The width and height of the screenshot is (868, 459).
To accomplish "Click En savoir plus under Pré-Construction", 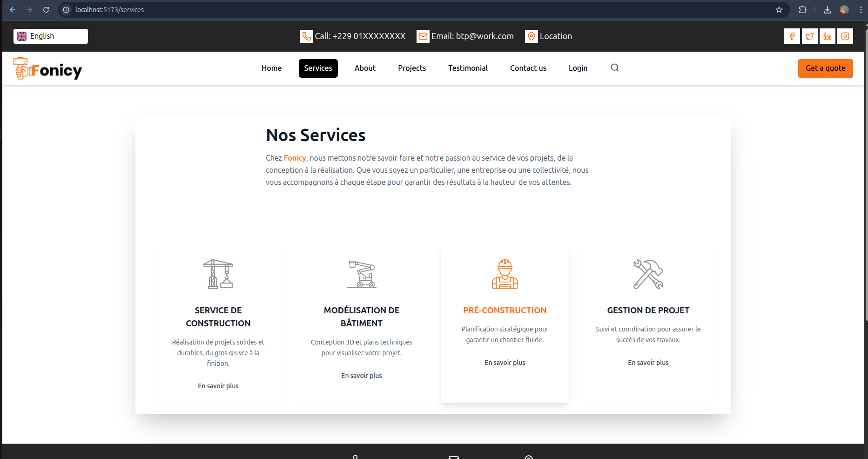I will [505, 363].
